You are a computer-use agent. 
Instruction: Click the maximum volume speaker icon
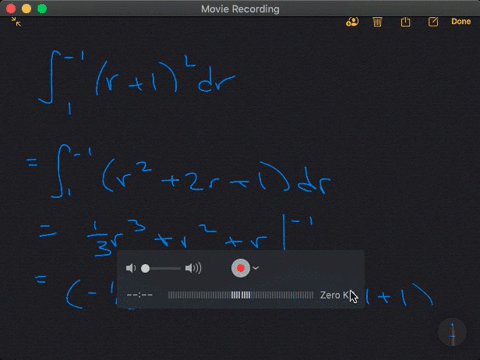pos(193,268)
